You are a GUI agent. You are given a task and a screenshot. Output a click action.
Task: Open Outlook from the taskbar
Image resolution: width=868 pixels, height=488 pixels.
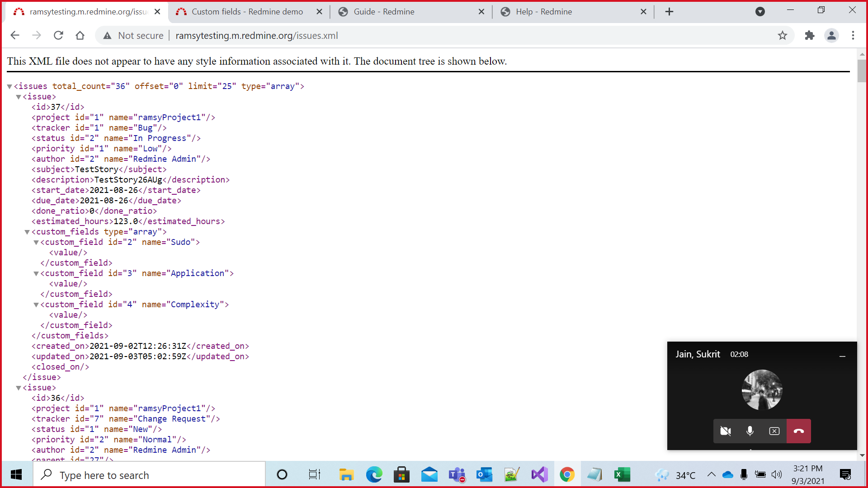click(484, 475)
